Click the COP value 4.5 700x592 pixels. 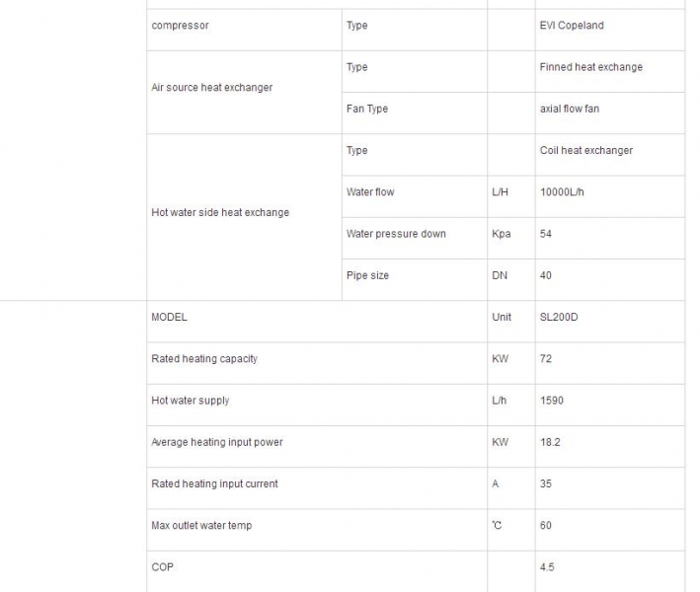click(547, 567)
